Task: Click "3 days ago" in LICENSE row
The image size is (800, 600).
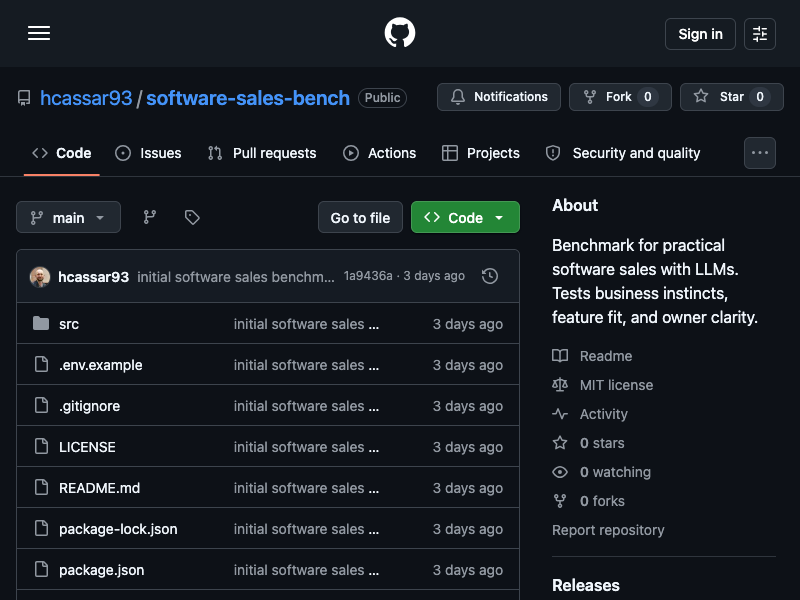Action: 468,447
